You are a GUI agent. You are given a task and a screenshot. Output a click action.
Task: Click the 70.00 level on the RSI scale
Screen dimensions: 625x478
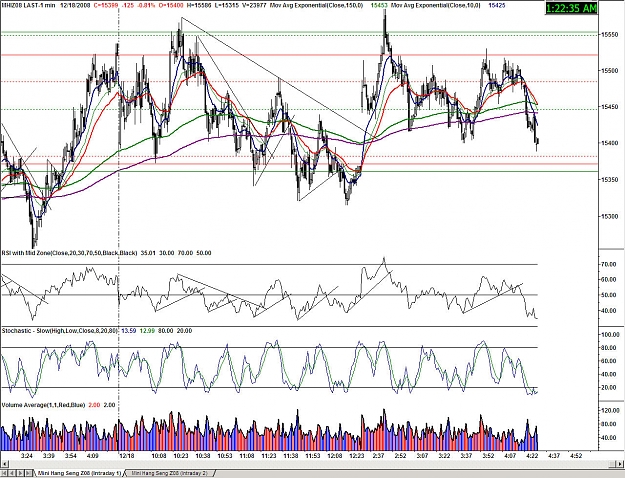[611, 264]
